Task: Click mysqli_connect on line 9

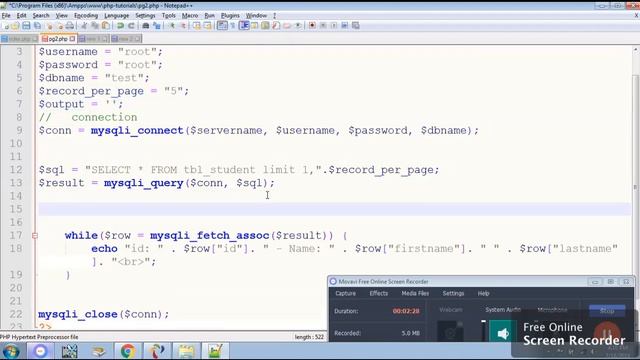Action: pos(137,131)
